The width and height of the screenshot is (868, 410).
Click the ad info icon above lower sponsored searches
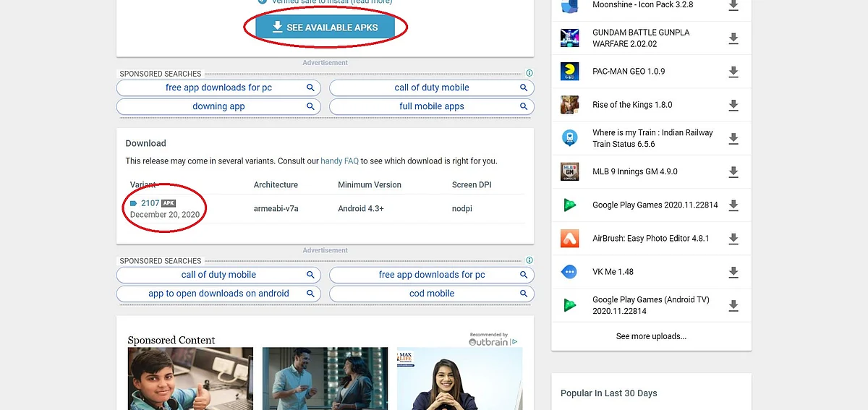tap(529, 261)
